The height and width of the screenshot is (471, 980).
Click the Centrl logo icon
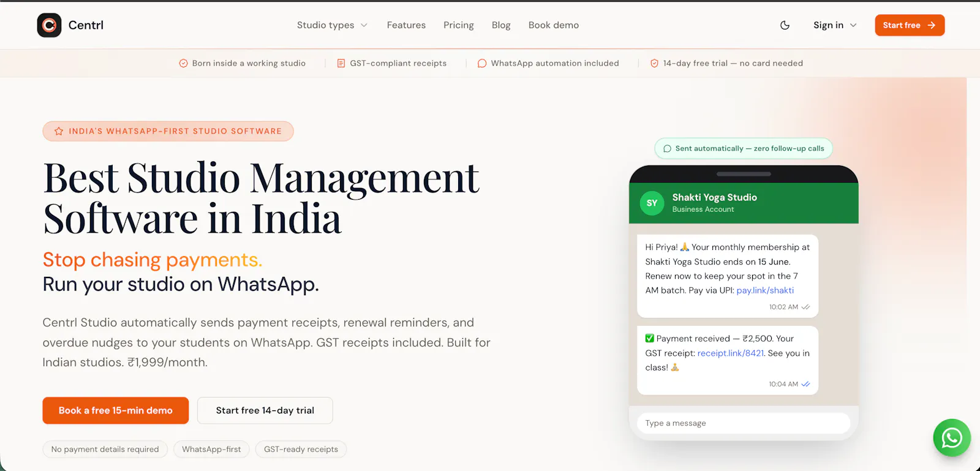pos(49,25)
